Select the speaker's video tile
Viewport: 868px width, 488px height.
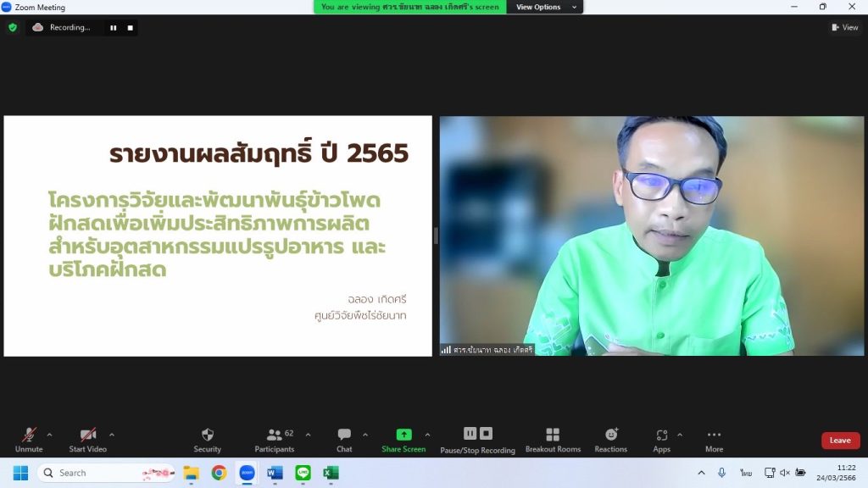[x=652, y=236]
